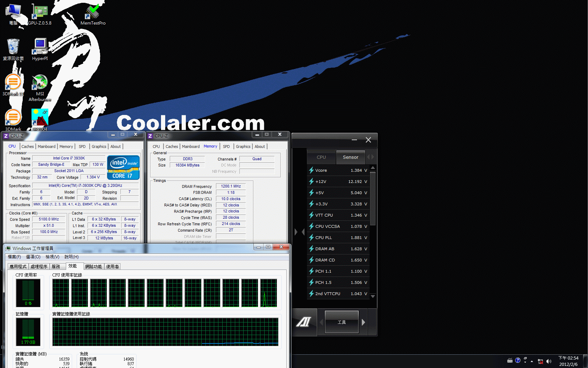Click the sensor list scroll-up arrow
The height and width of the screenshot is (368, 588).
pyautogui.click(x=373, y=168)
